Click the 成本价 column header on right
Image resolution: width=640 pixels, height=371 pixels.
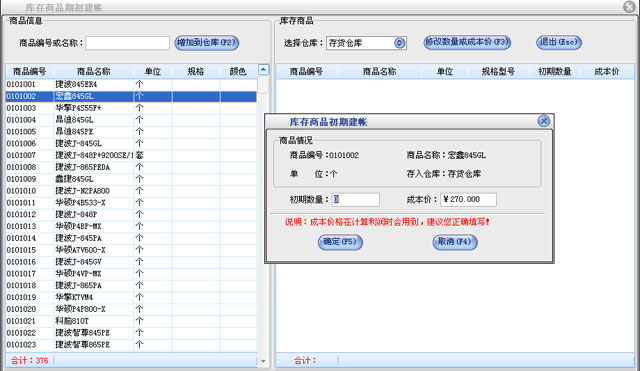point(607,71)
